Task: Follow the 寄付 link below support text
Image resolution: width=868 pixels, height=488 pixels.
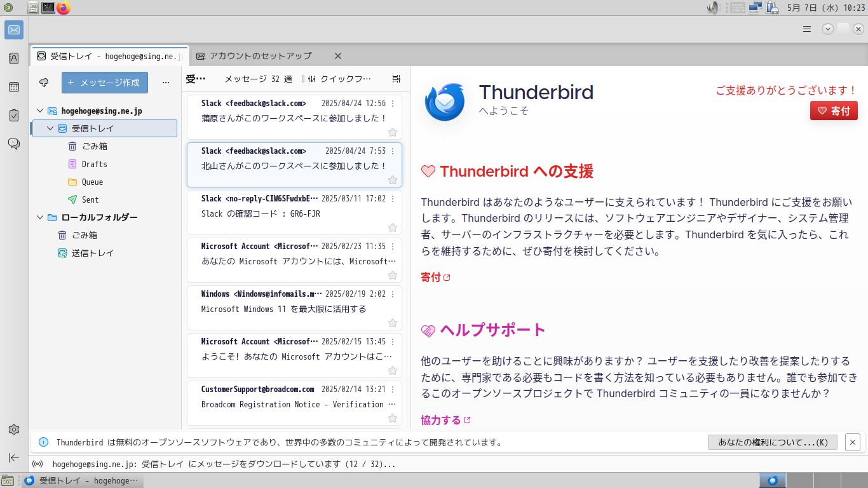Action: [x=435, y=277]
